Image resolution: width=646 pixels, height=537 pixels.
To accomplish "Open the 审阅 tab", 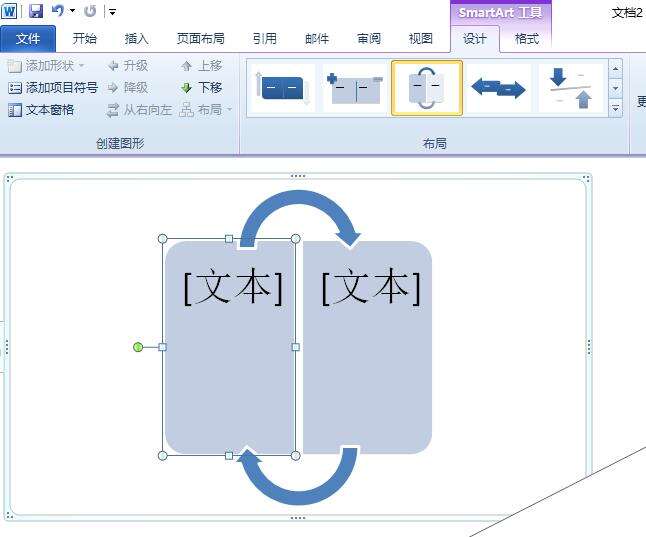I will [x=369, y=39].
